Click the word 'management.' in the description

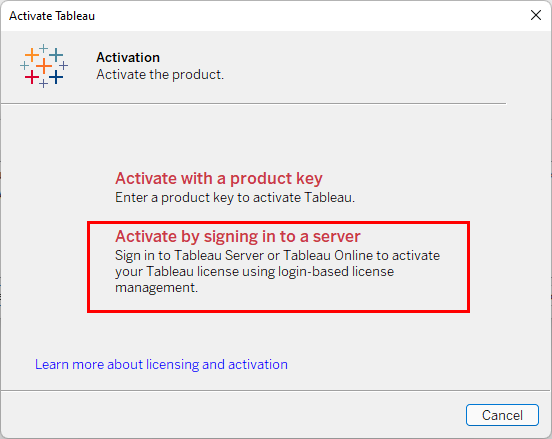(157, 288)
